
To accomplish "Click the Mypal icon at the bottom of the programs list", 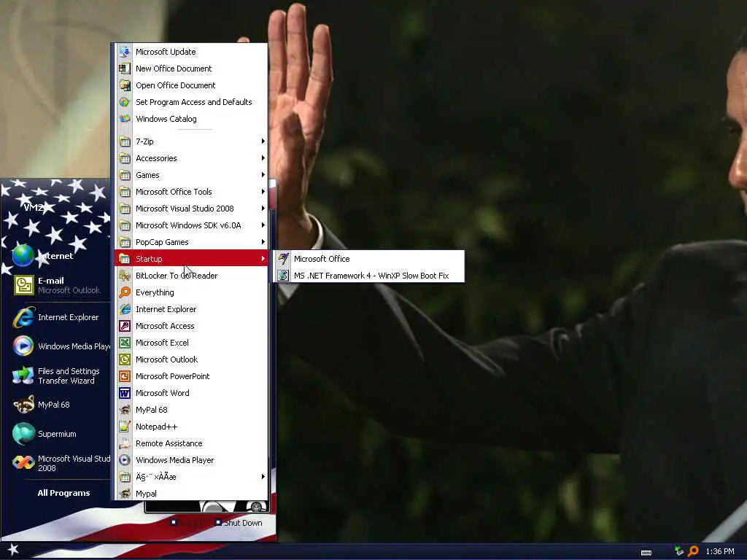I will pyautogui.click(x=125, y=494).
